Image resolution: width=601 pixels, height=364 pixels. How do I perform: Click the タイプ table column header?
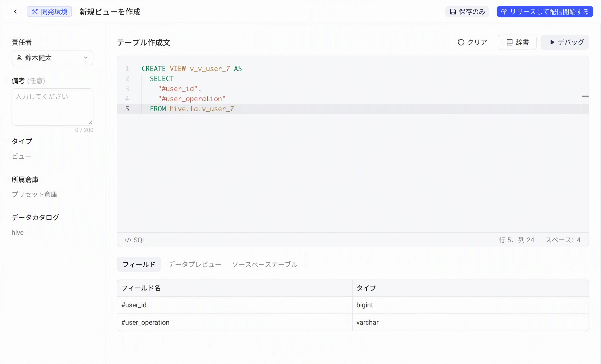[x=471, y=288]
